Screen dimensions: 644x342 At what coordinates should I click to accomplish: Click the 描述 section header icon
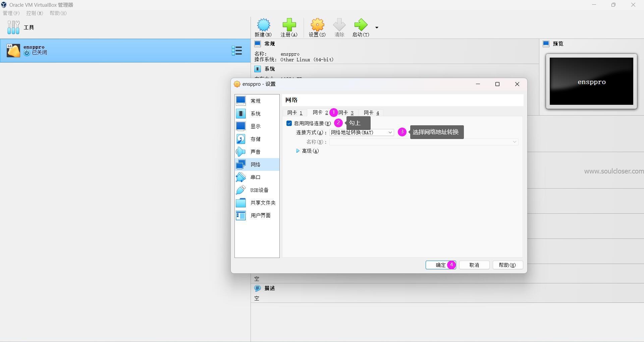(x=258, y=288)
